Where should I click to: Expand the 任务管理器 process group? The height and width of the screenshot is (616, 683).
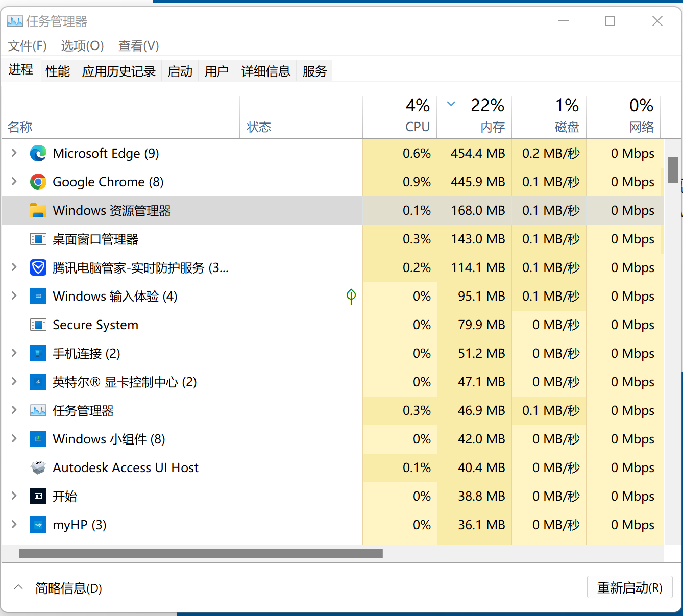point(14,410)
